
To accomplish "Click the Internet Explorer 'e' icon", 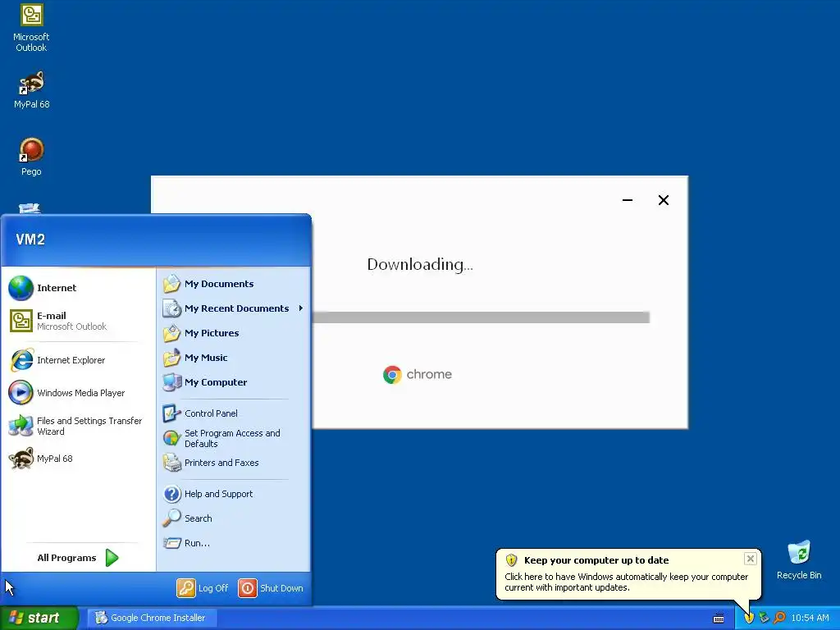I will (x=21, y=360).
